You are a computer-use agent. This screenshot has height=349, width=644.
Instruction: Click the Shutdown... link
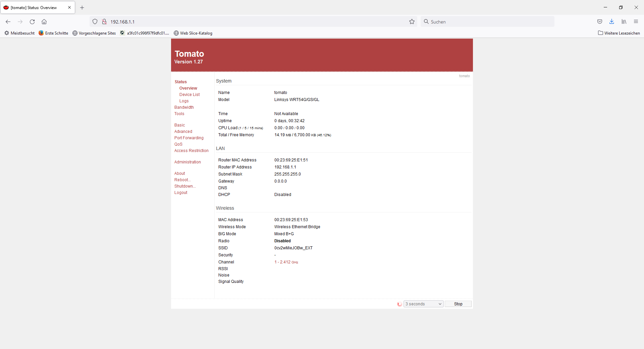(x=185, y=186)
